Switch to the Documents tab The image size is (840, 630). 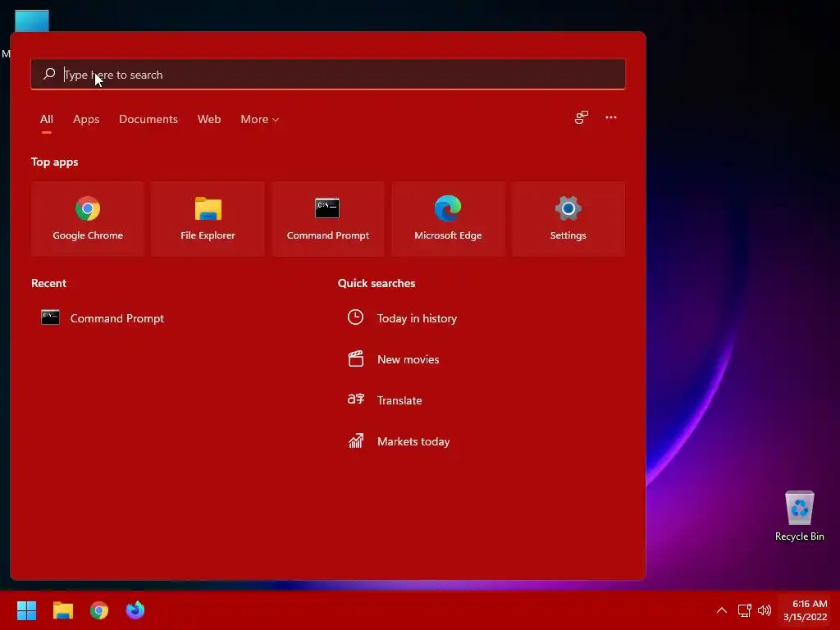coord(148,119)
